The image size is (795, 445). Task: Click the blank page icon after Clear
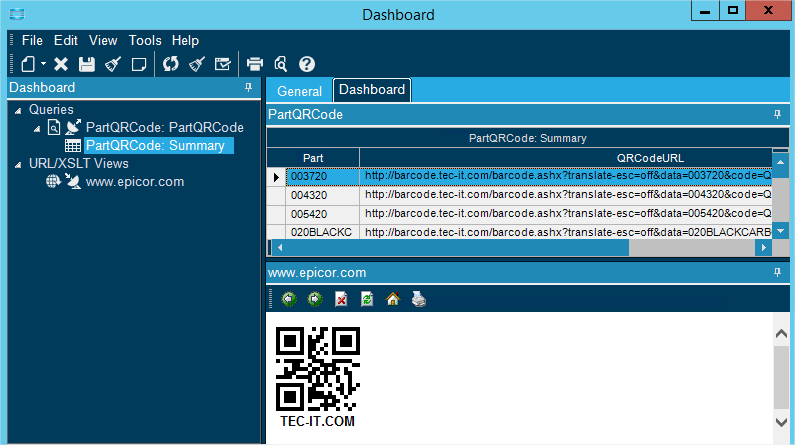tap(138, 64)
